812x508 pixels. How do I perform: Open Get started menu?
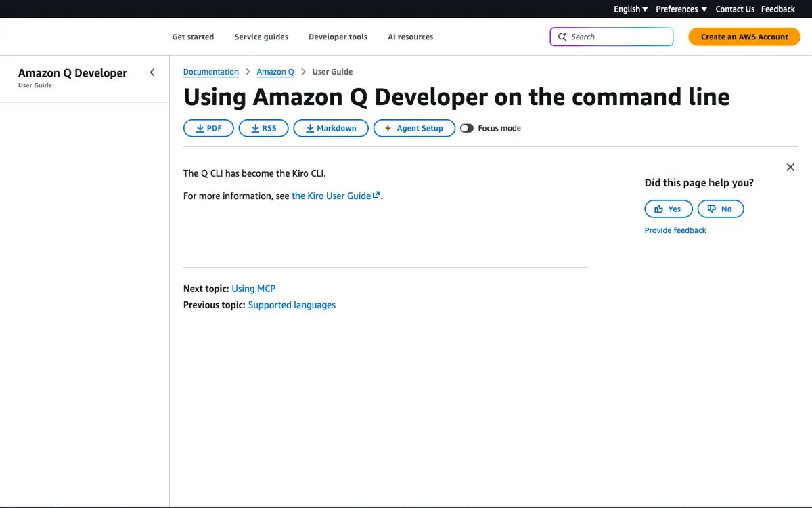pos(193,37)
